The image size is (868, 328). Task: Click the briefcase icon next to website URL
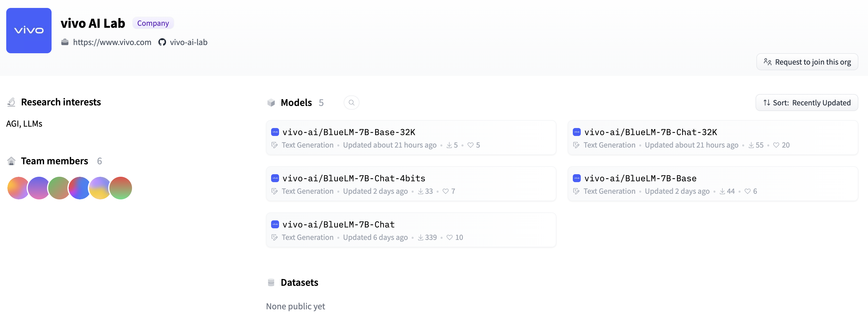pyautogui.click(x=65, y=42)
